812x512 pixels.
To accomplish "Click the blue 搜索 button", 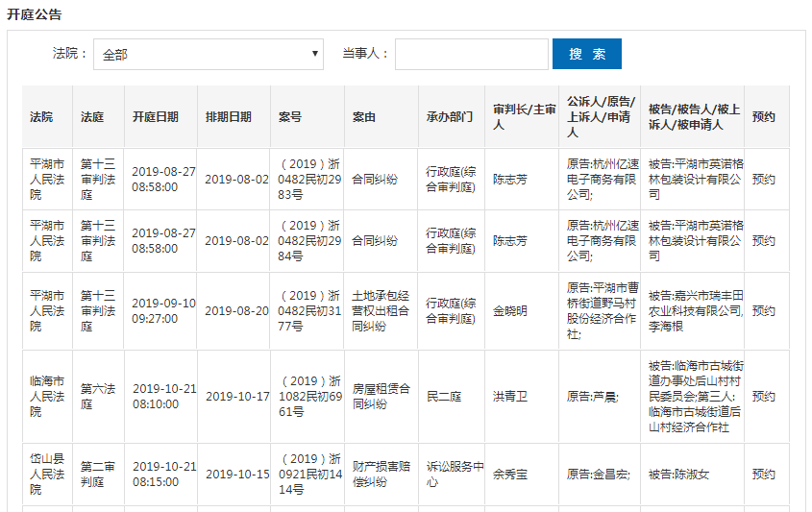I will 587,54.
